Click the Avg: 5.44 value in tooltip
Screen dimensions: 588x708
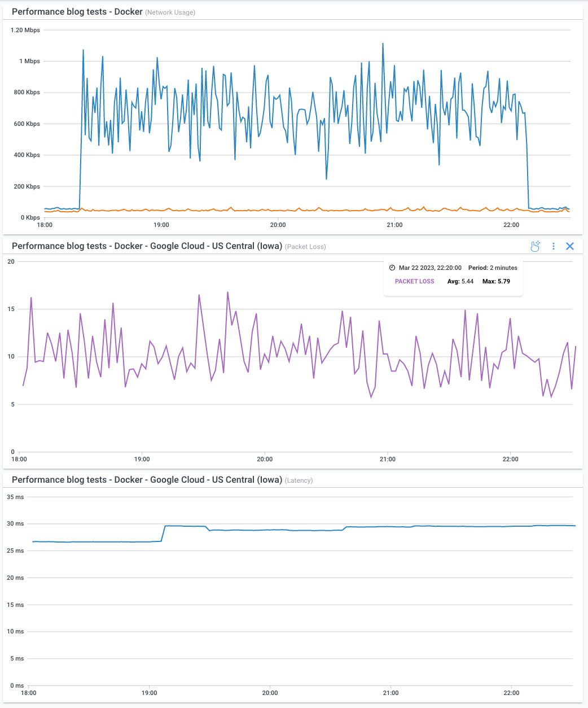460,281
